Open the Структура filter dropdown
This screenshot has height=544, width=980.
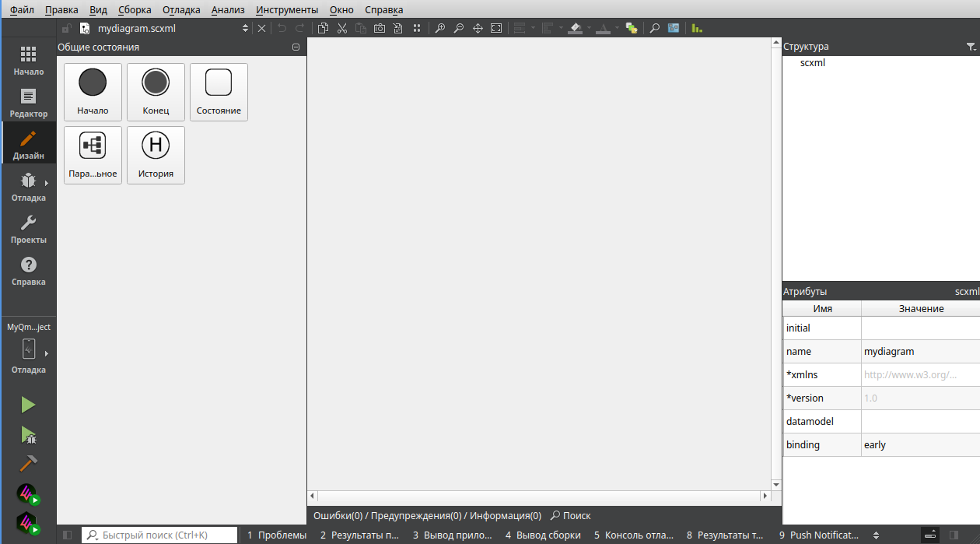tap(971, 47)
